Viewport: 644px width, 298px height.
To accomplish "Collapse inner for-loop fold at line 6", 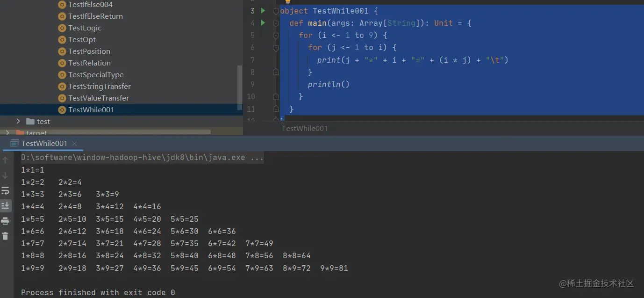I will coord(276,48).
